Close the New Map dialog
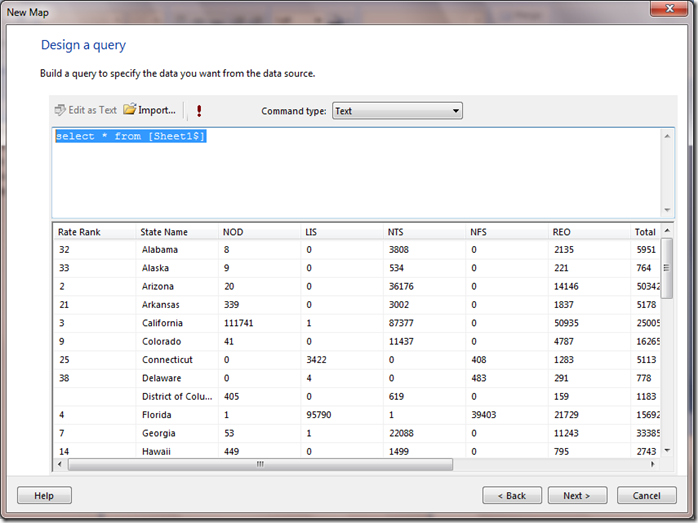This screenshot has height=523, width=698. click(669, 9)
